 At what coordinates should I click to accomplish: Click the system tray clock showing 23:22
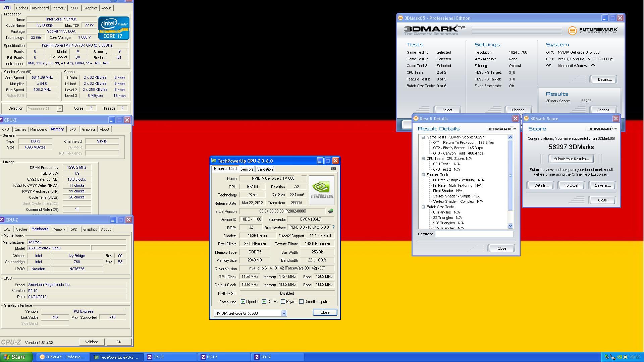[x=635, y=357]
